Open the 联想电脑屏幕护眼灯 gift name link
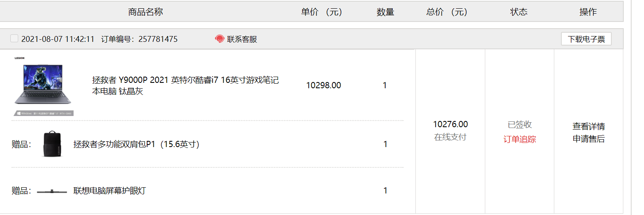The width and height of the screenshot is (644, 215). click(x=110, y=191)
